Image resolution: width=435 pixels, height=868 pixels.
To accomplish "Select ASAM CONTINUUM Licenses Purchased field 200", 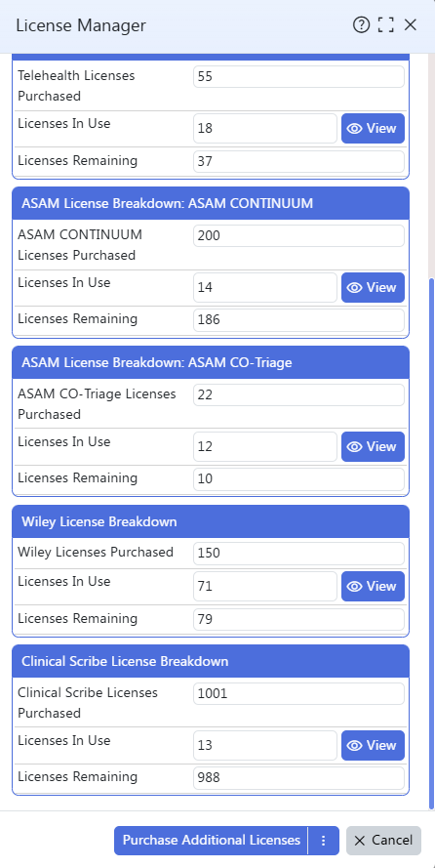I will [299, 236].
